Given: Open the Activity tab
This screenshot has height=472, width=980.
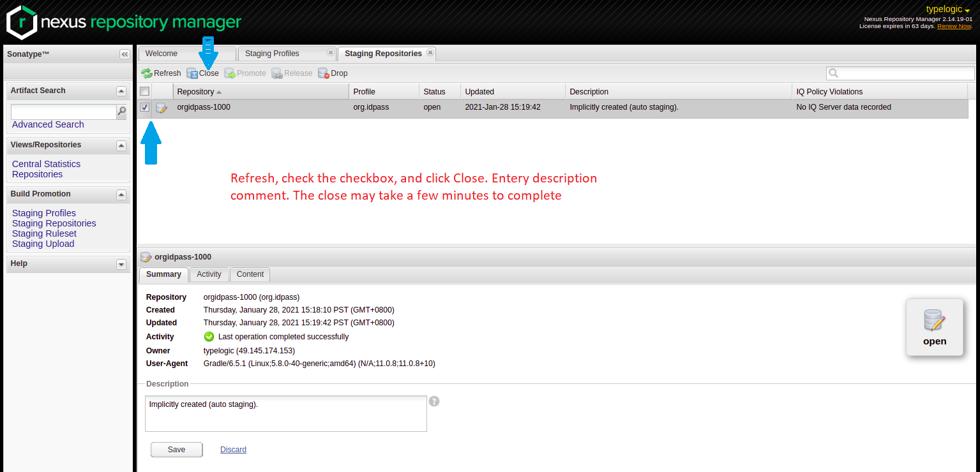Looking at the screenshot, I should click(x=209, y=274).
